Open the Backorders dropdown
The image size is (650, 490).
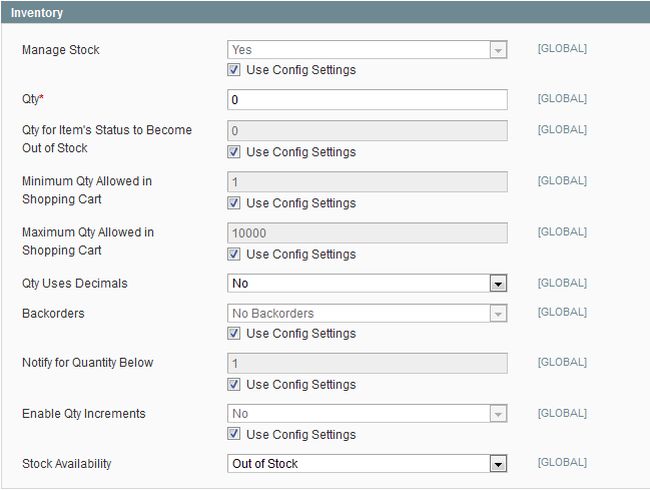pos(367,314)
